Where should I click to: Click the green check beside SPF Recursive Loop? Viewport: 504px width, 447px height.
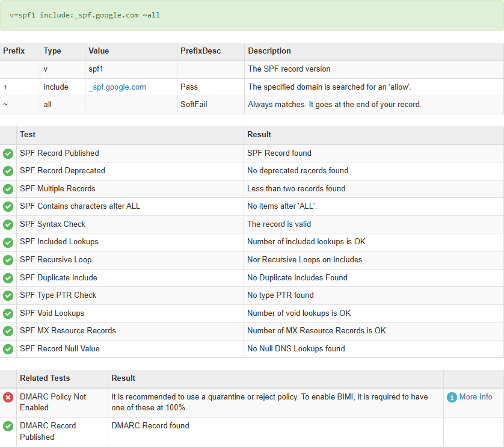[8, 260]
